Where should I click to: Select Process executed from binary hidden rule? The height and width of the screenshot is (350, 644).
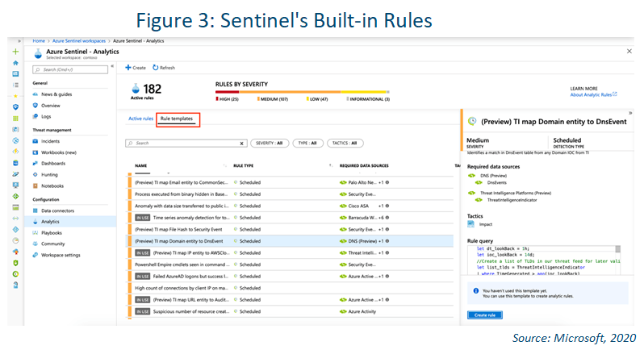(x=291, y=194)
